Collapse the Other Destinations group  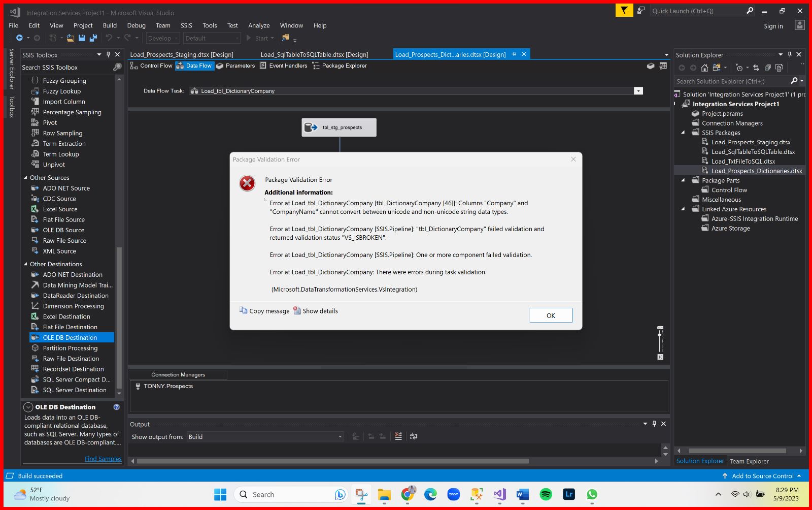[x=25, y=264]
